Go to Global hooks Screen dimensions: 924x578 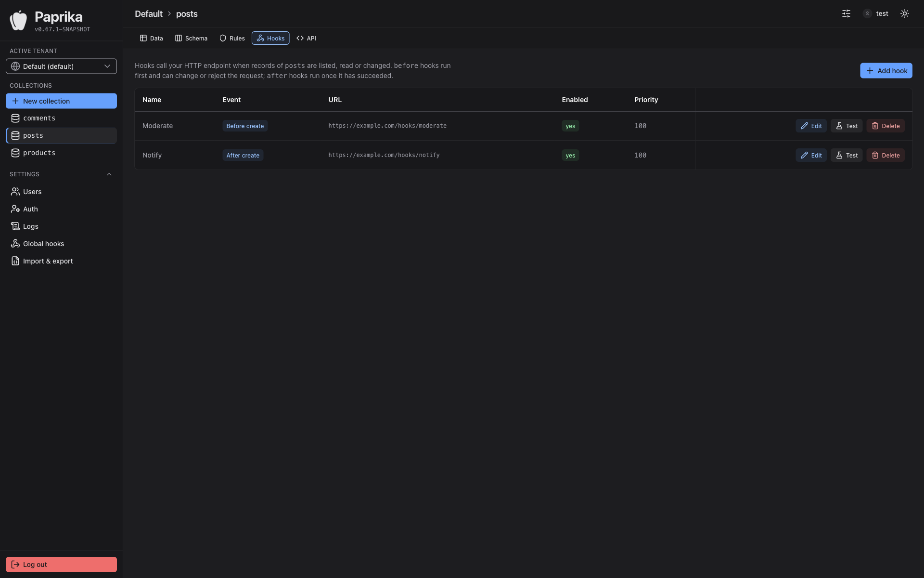(61, 244)
